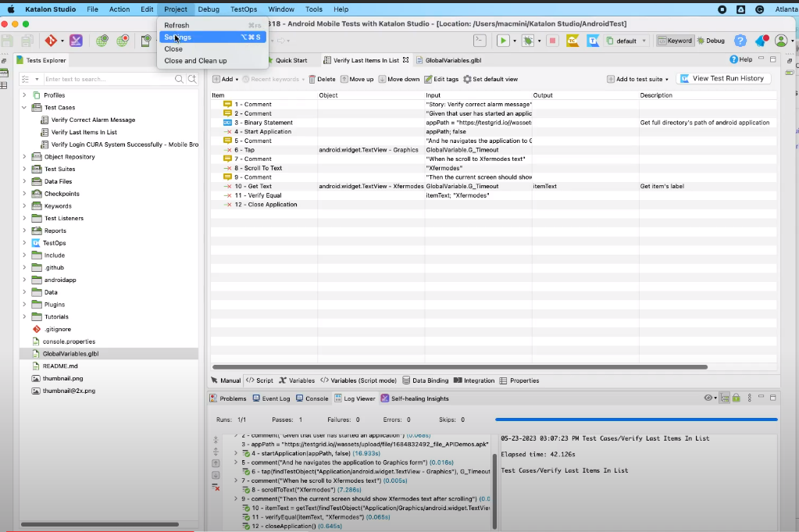Collapse the Test Cases tree node
This screenshot has height=532, width=799.
pos(24,108)
